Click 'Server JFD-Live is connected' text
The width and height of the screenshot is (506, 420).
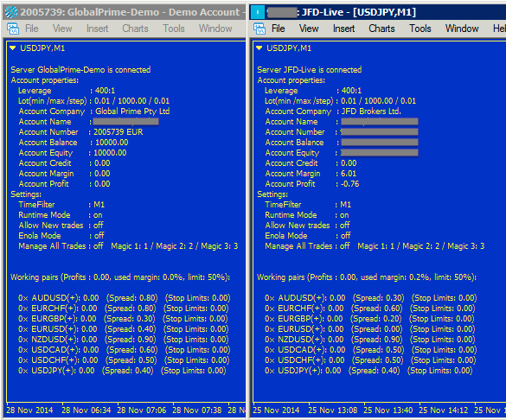click(309, 70)
